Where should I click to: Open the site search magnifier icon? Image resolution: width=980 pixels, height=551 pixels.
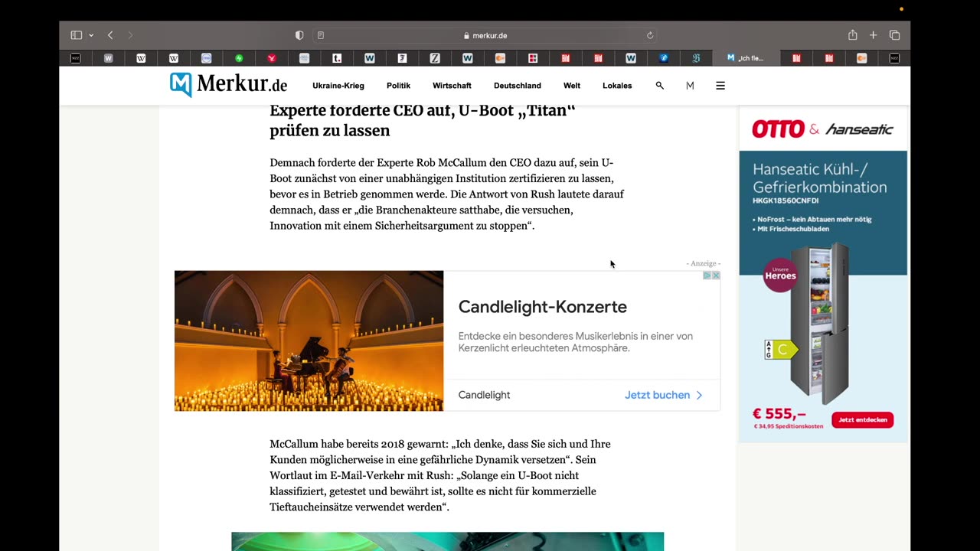click(659, 86)
